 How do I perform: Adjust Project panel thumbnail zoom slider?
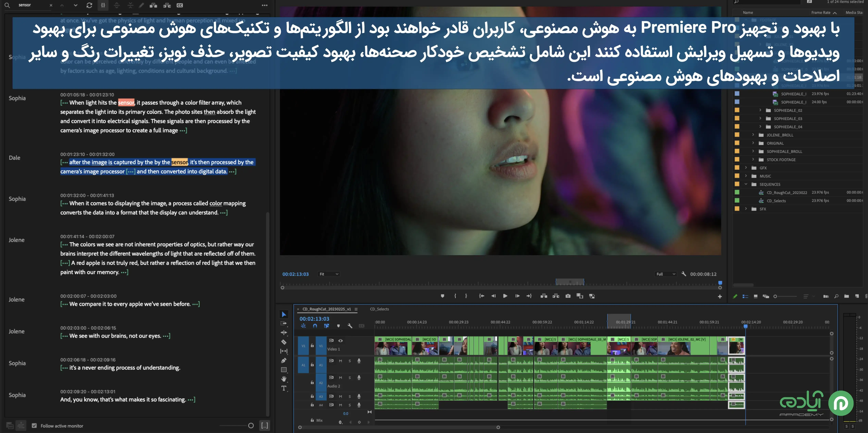pos(785,297)
